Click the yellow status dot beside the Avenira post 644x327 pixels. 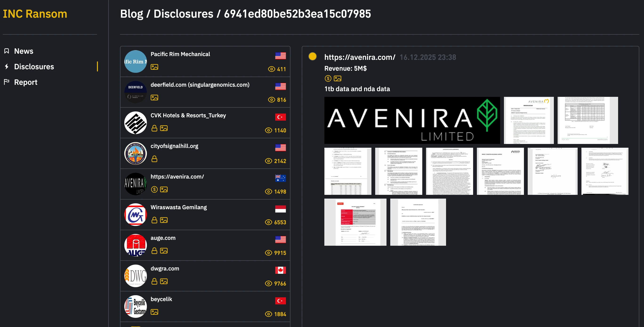tap(312, 57)
